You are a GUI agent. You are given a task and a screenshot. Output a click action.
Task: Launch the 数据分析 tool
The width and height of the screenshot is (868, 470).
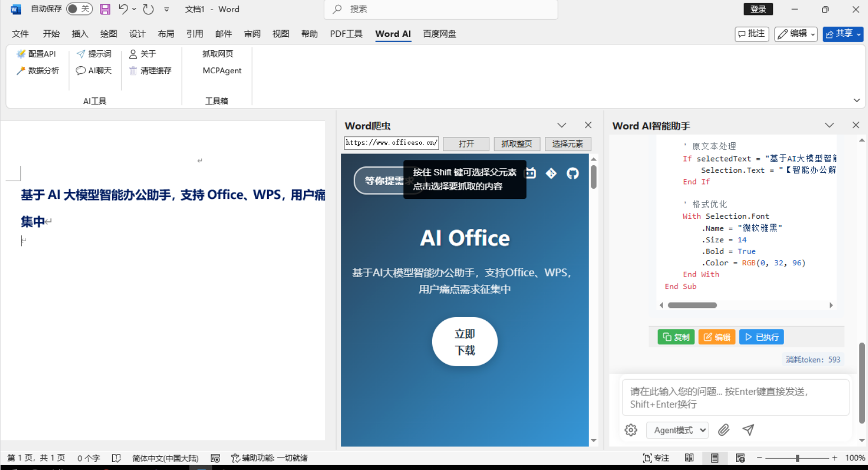pos(37,71)
